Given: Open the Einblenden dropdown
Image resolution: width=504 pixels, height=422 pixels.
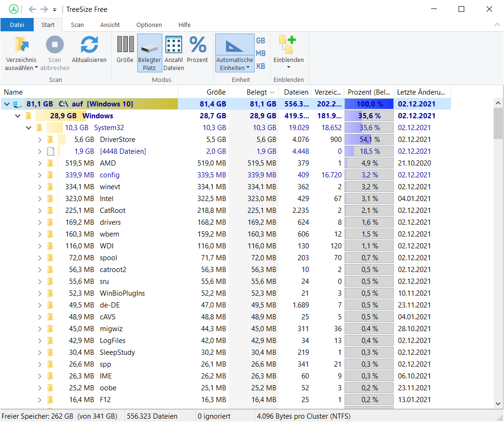Looking at the screenshot, I should pyautogui.click(x=289, y=53).
